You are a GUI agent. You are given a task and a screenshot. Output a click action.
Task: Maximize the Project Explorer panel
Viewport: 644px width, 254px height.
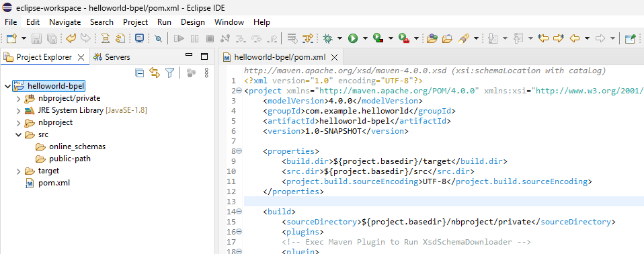(204, 56)
